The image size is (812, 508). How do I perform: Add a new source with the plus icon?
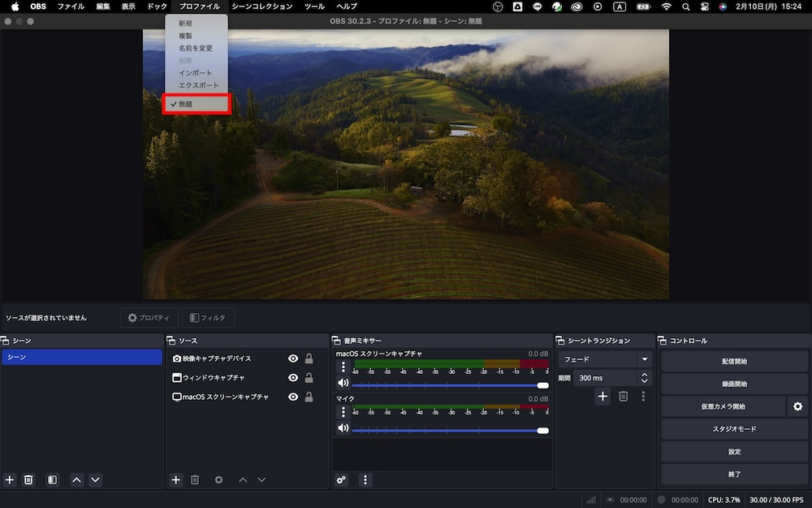[175, 480]
